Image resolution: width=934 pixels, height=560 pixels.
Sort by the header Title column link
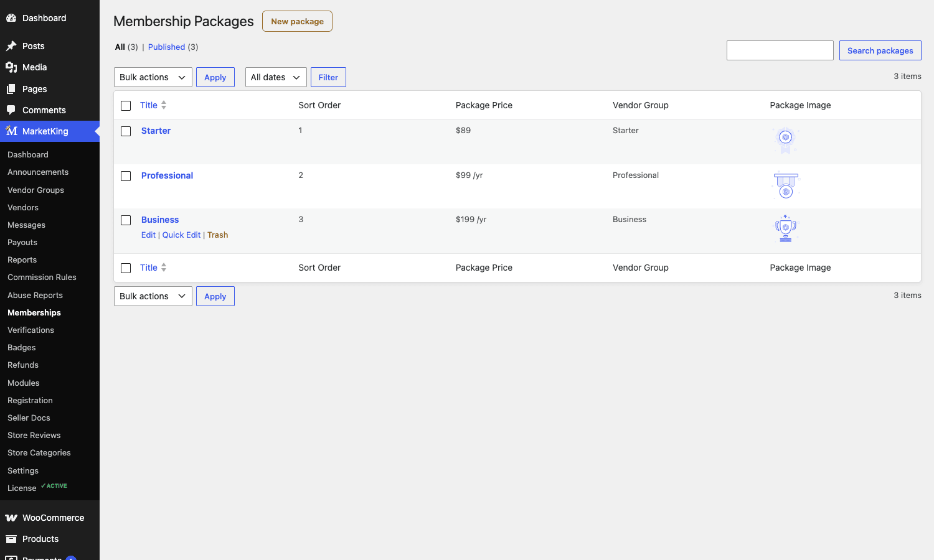coord(148,105)
